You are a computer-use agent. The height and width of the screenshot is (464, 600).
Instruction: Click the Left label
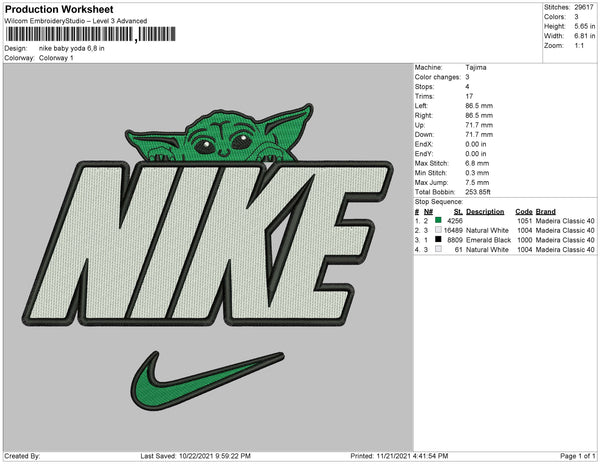tap(421, 106)
